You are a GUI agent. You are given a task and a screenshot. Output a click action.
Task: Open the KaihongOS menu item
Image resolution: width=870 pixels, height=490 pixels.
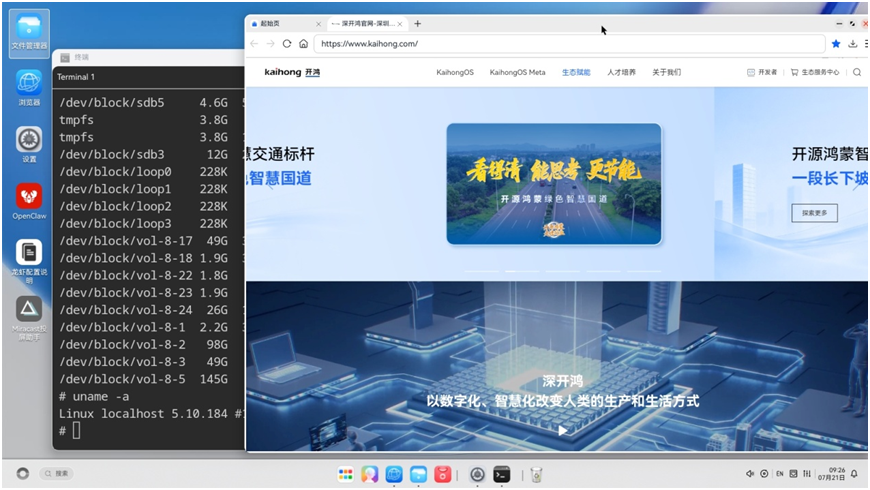tap(455, 72)
